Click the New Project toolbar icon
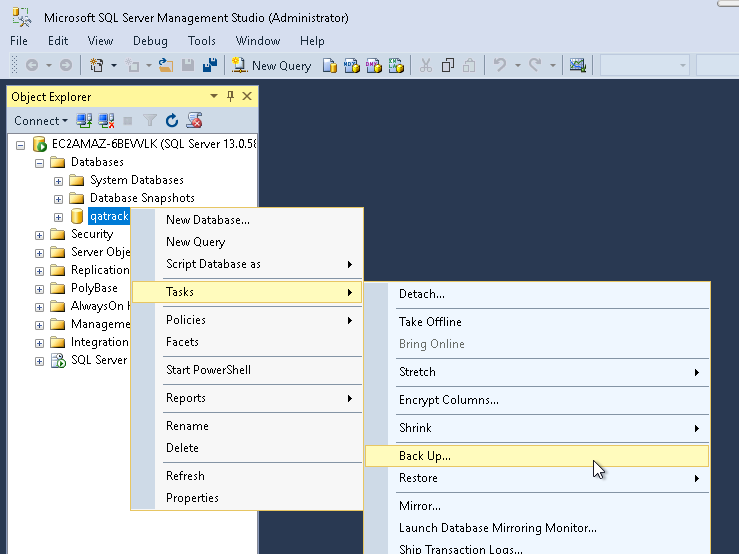 tap(97, 66)
